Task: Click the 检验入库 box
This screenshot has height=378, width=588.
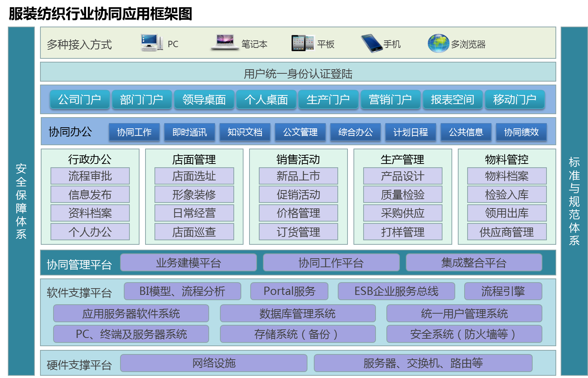Action: (x=507, y=194)
